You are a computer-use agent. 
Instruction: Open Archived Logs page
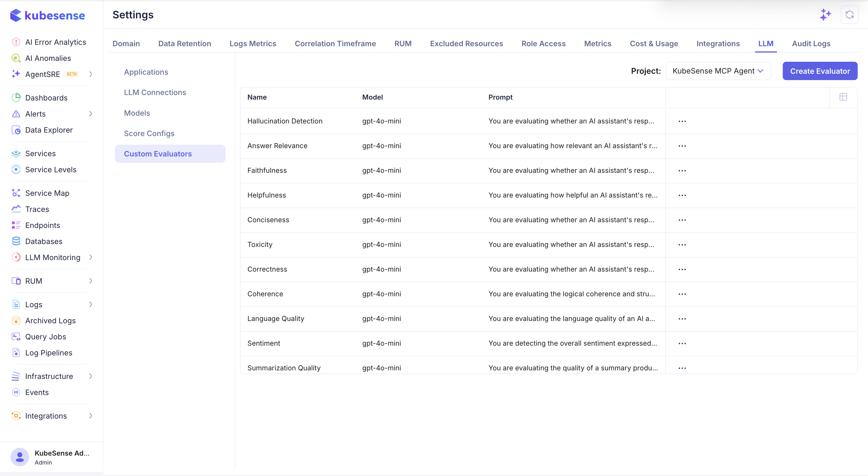pyautogui.click(x=51, y=321)
